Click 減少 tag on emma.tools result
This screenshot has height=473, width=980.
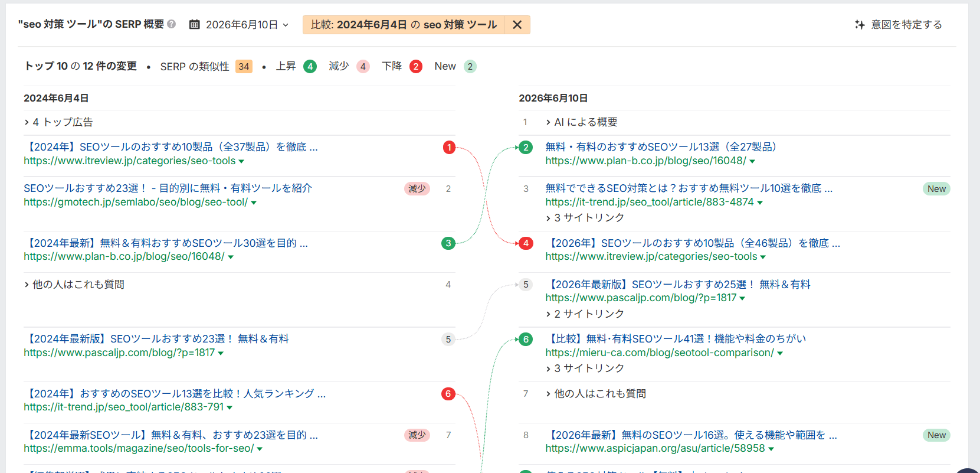click(x=417, y=435)
